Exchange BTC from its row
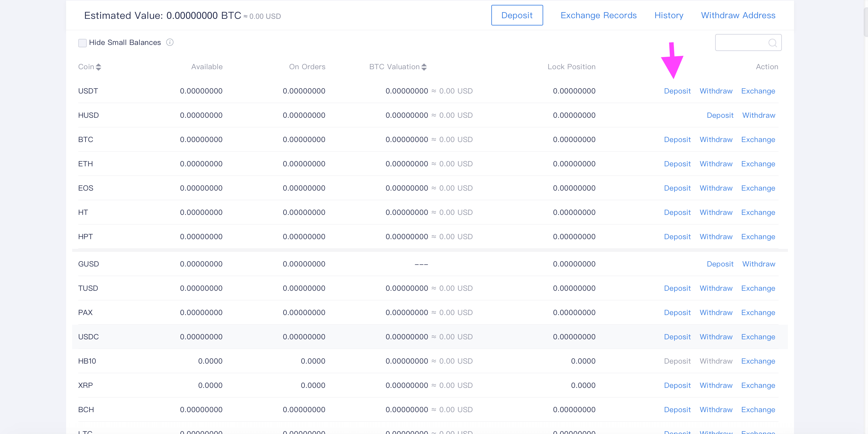The height and width of the screenshot is (434, 868). point(758,140)
